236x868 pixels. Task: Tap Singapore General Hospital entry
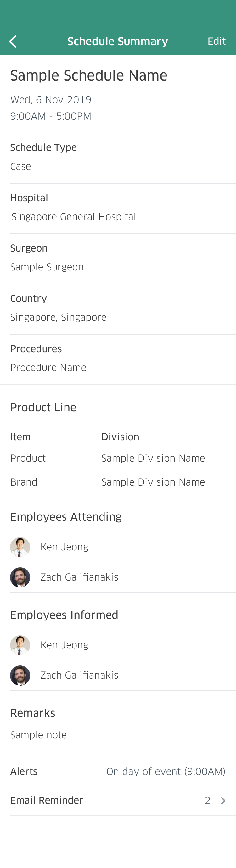[x=74, y=217]
